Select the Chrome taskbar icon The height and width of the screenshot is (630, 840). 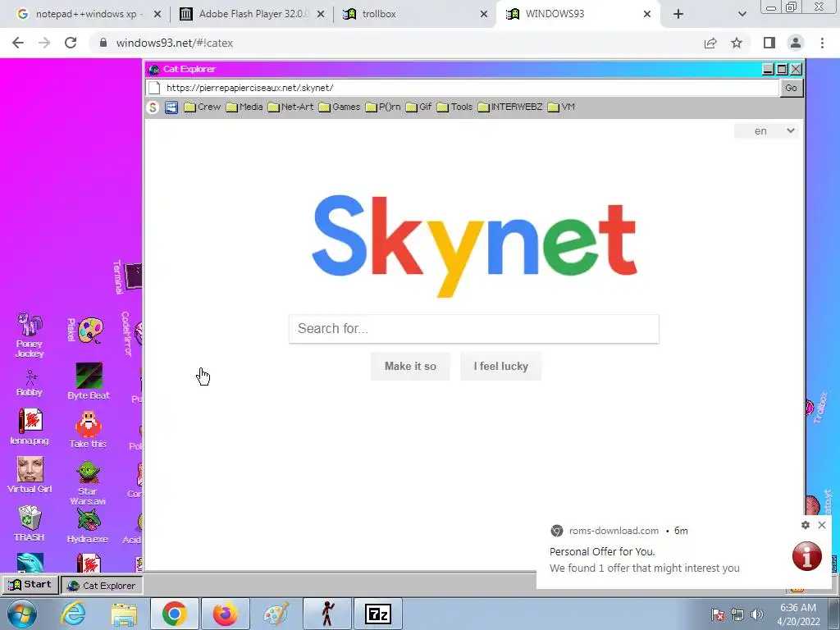tap(175, 614)
